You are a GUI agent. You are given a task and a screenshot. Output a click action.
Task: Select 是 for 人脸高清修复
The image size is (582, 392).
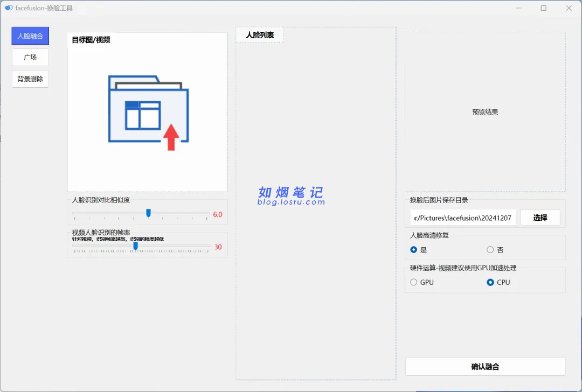[x=414, y=250]
